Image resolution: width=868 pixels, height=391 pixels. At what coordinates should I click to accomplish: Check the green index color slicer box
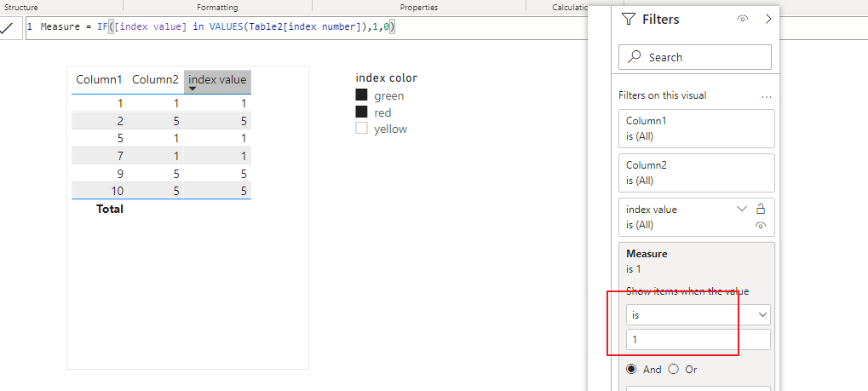point(361,95)
